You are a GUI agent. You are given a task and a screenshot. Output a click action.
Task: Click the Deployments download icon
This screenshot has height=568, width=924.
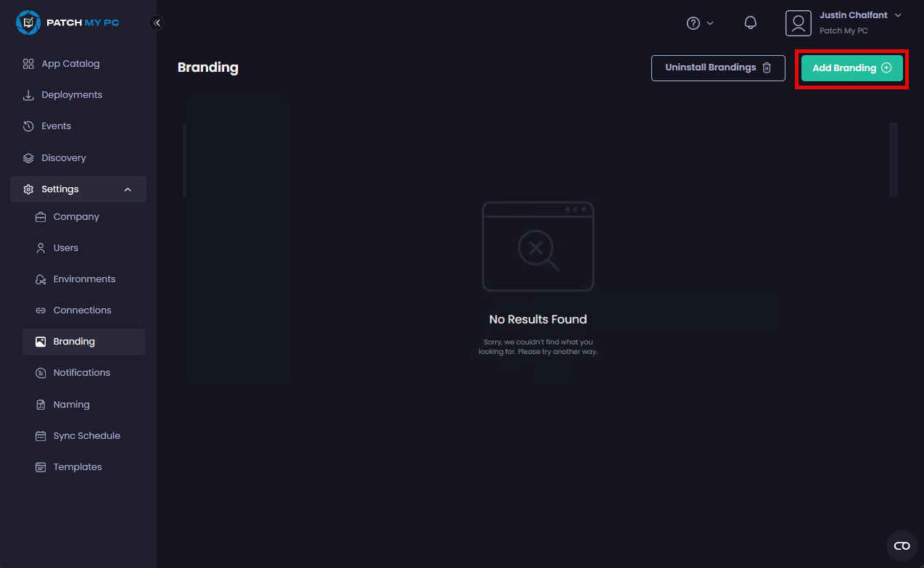click(28, 95)
